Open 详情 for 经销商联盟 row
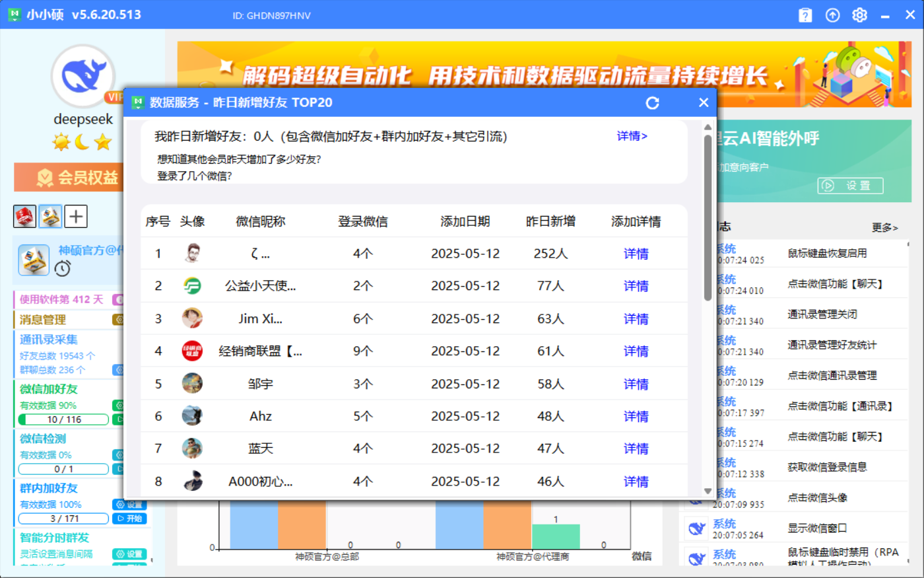Screen dimensions: 924x578 point(636,351)
